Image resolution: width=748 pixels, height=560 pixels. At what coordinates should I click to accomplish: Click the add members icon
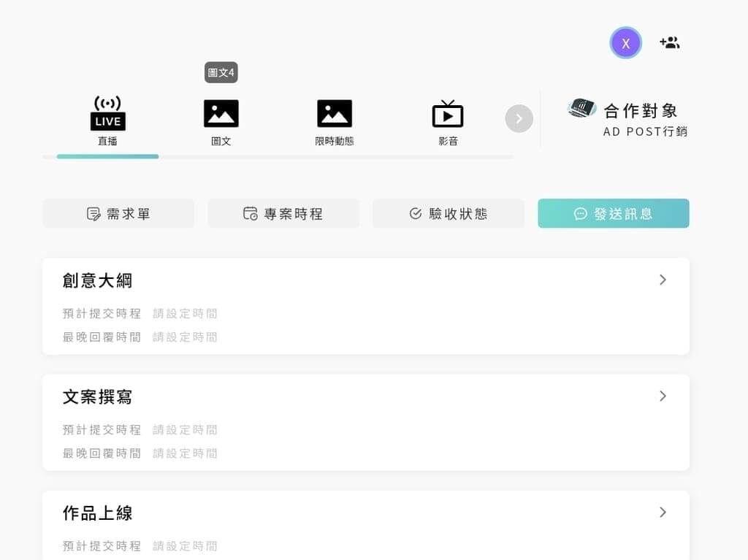tap(670, 43)
